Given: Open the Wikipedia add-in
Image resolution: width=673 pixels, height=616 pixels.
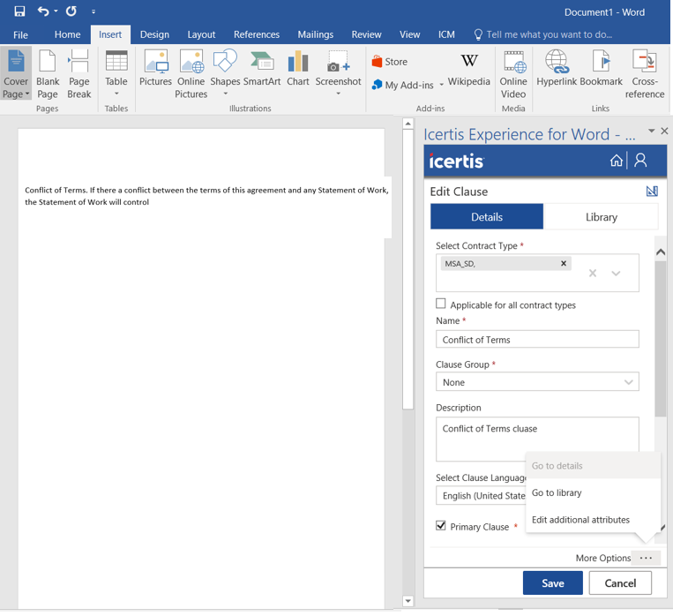Looking at the screenshot, I should pyautogui.click(x=468, y=70).
